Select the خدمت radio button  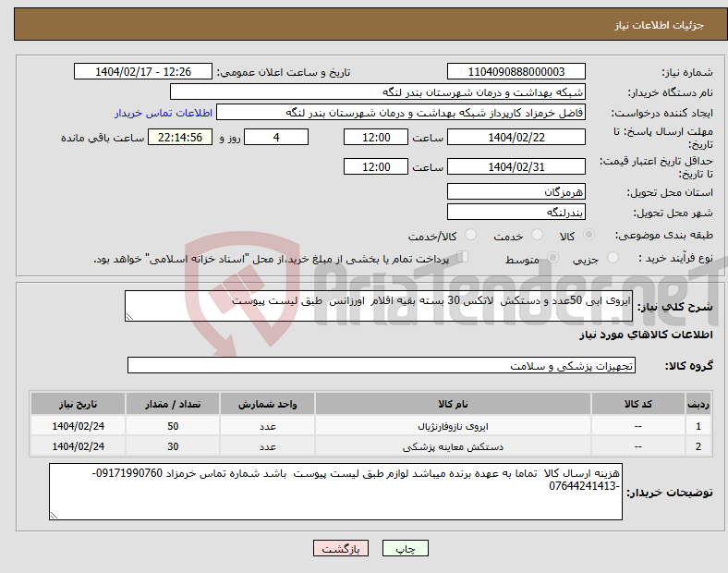(x=537, y=235)
